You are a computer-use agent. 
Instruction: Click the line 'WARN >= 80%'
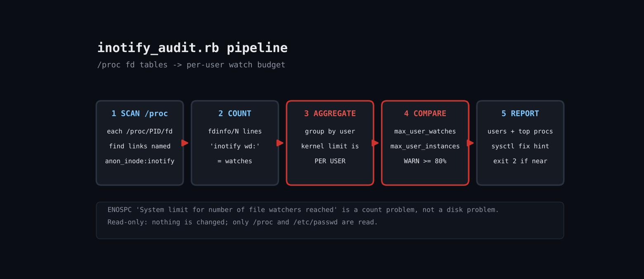[x=425, y=161]
